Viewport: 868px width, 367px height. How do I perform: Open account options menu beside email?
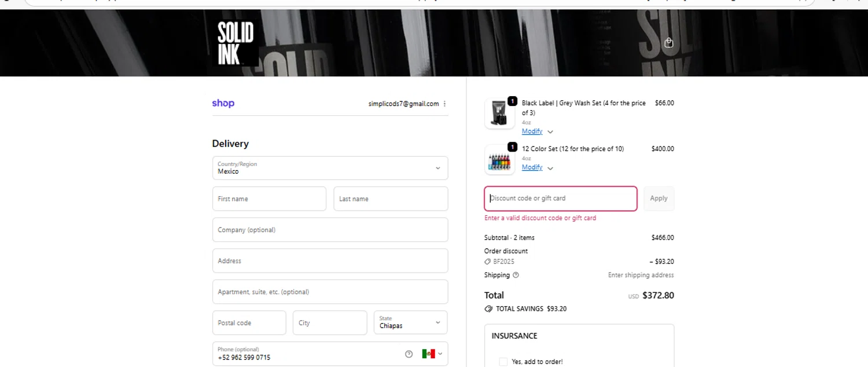[444, 104]
